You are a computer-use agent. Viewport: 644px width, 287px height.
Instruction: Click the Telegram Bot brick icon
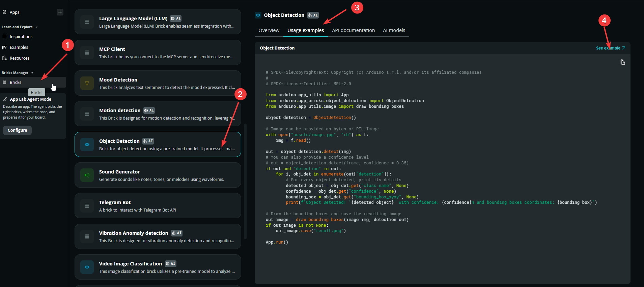pos(87,206)
